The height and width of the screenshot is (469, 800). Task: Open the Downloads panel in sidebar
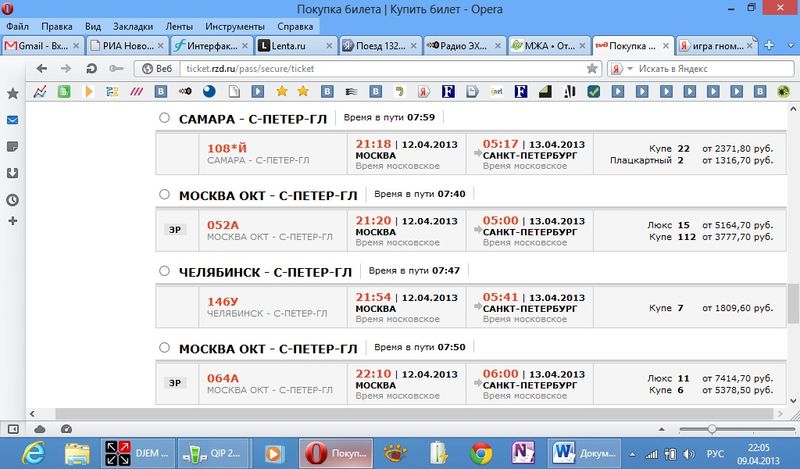pyautogui.click(x=13, y=172)
